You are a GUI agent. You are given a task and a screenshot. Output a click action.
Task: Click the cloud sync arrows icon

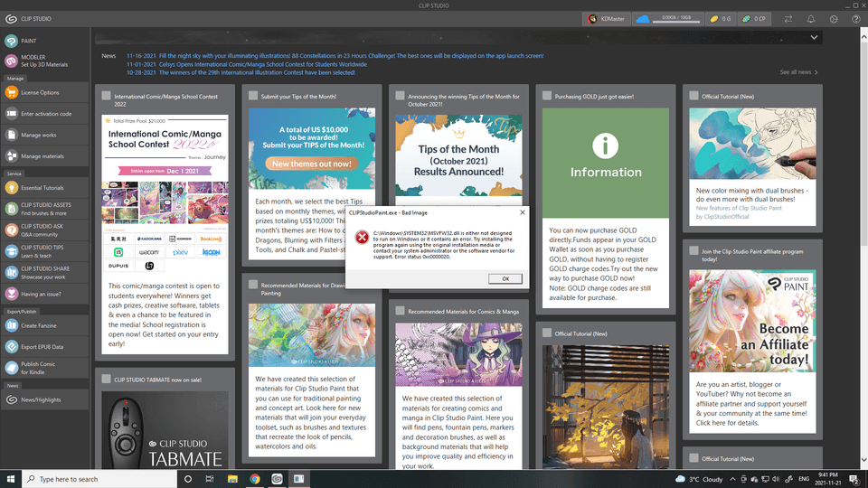coord(788,19)
